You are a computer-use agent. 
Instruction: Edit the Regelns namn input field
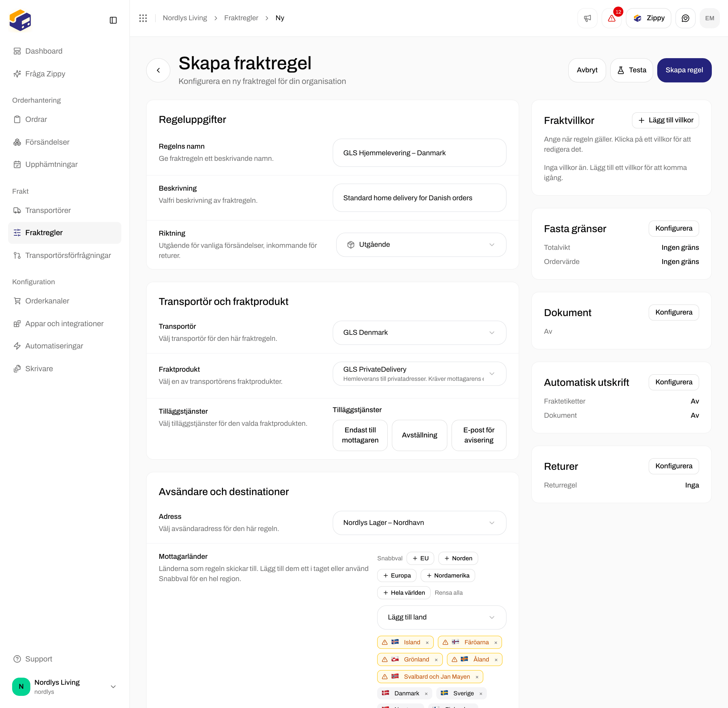419,153
